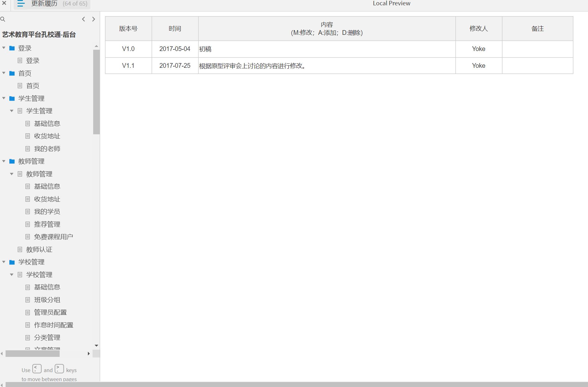The width and height of the screenshot is (588, 387).
Task: Click the page icon beside 免费课程用户
Action: [28, 237]
